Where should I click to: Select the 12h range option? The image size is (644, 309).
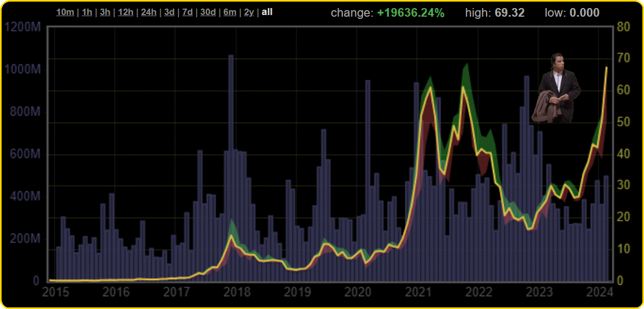tap(125, 12)
